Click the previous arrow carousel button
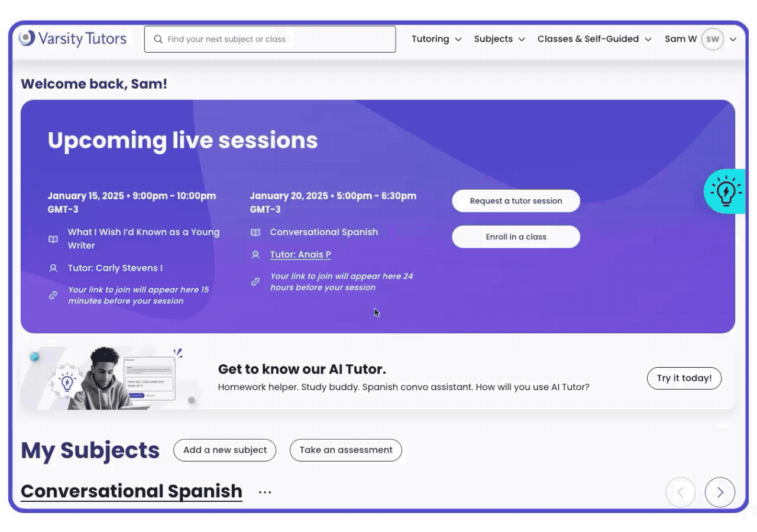This screenshot has width=757, height=532. (x=681, y=492)
